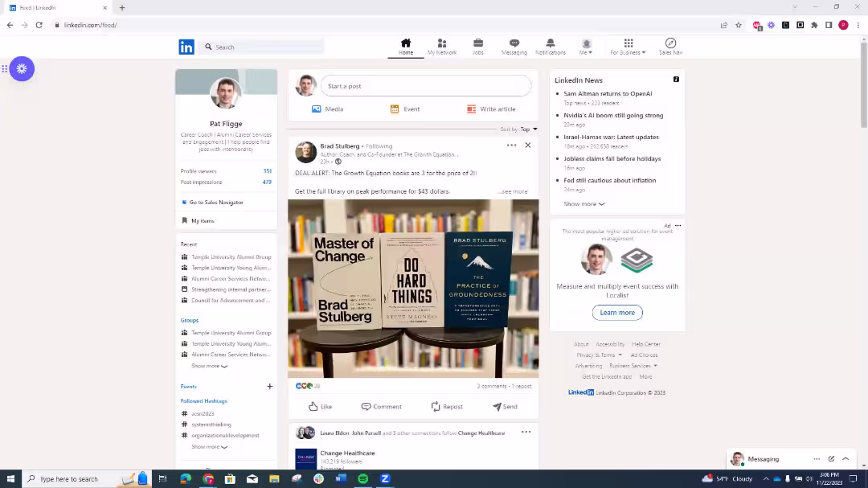Open Brad Stulberg's profile name link
The width and height of the screenshot is (868, 488).
point(339,146)
